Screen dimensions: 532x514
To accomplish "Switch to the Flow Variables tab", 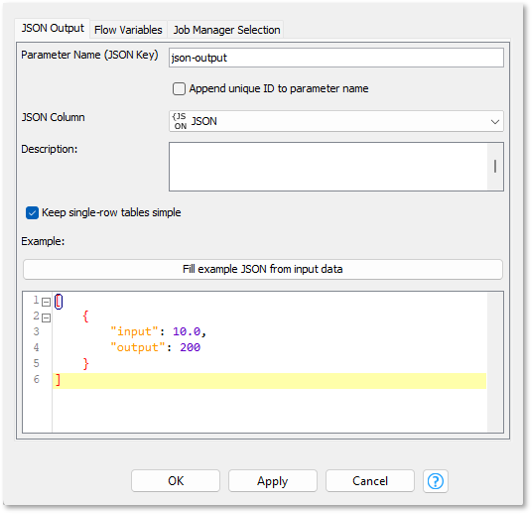I will point(128,30).
